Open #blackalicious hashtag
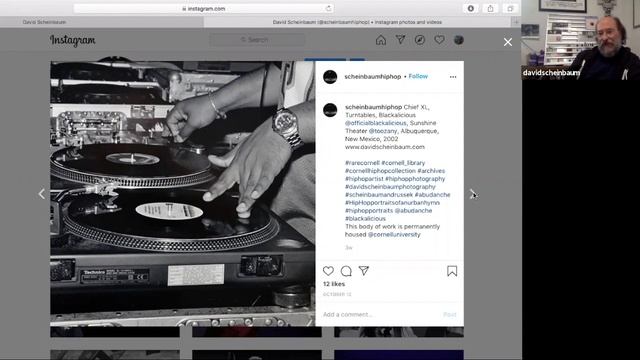640x360 pixels. tap(365, 218)
